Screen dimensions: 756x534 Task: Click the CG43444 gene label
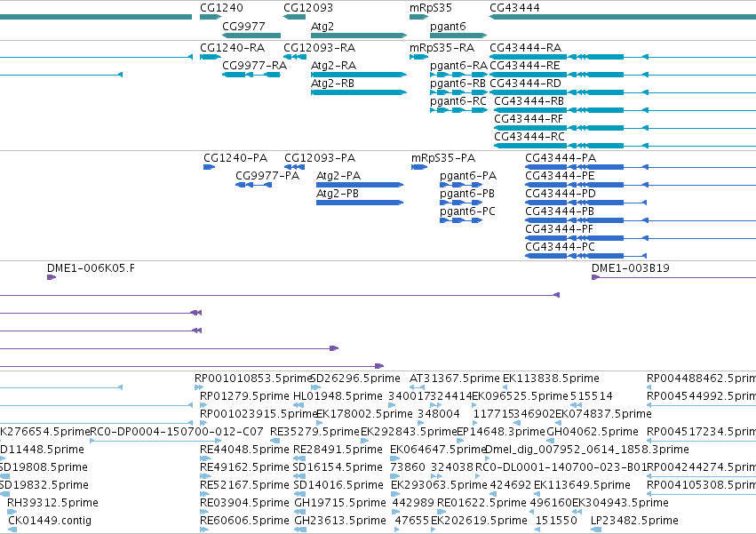pyautogui.click(x=514, y=8)
